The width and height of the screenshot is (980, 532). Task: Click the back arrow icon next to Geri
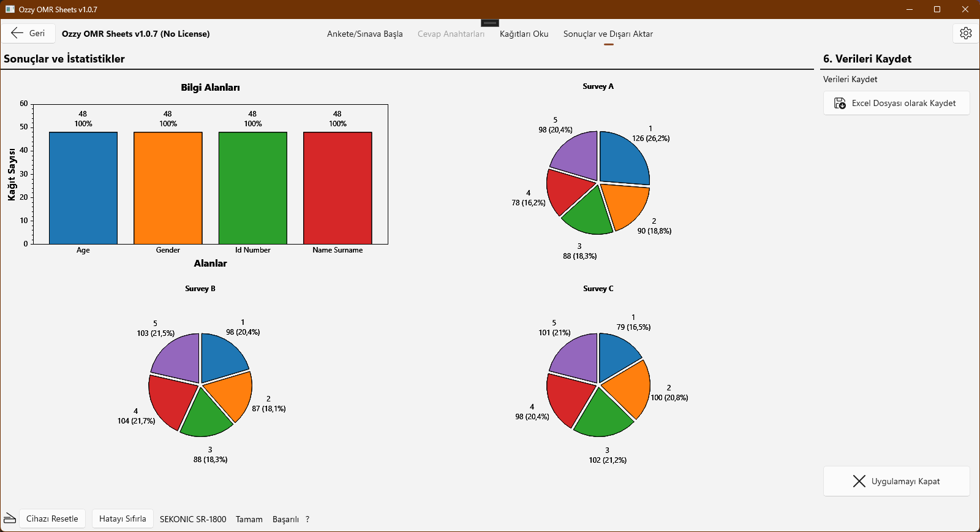coord(17,33)
